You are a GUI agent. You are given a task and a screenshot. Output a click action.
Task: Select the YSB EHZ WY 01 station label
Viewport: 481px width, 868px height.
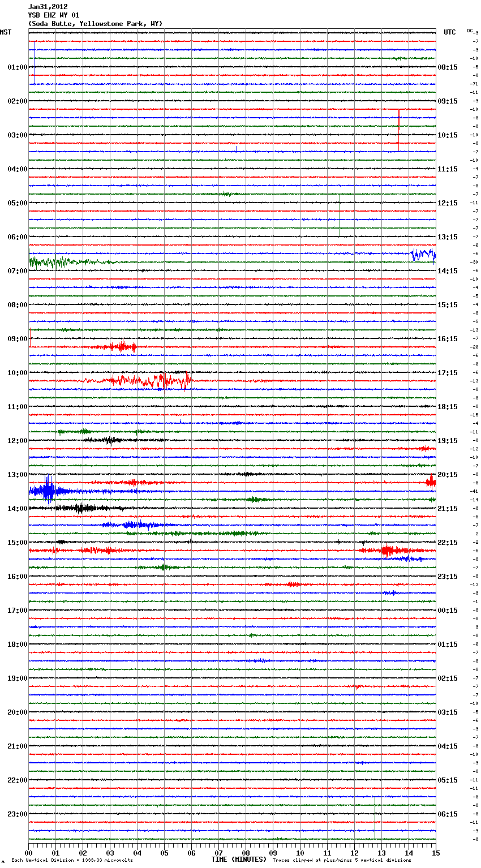(x=54, y=15)
